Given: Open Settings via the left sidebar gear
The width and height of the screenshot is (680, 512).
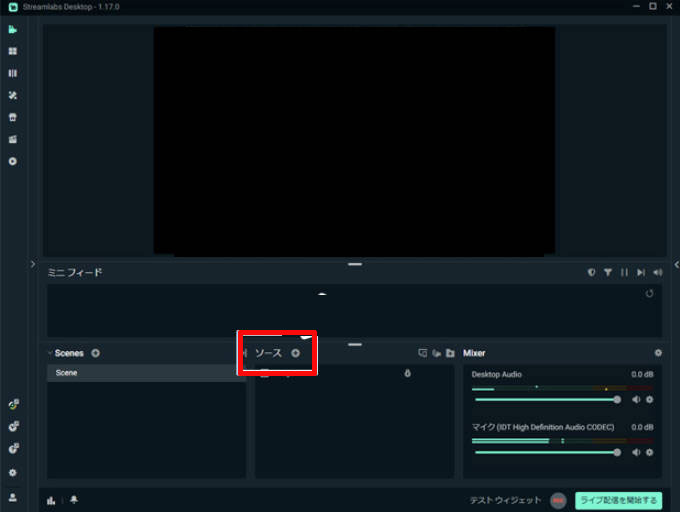Looking at the screenshot, I should click(x=13, y=473).
